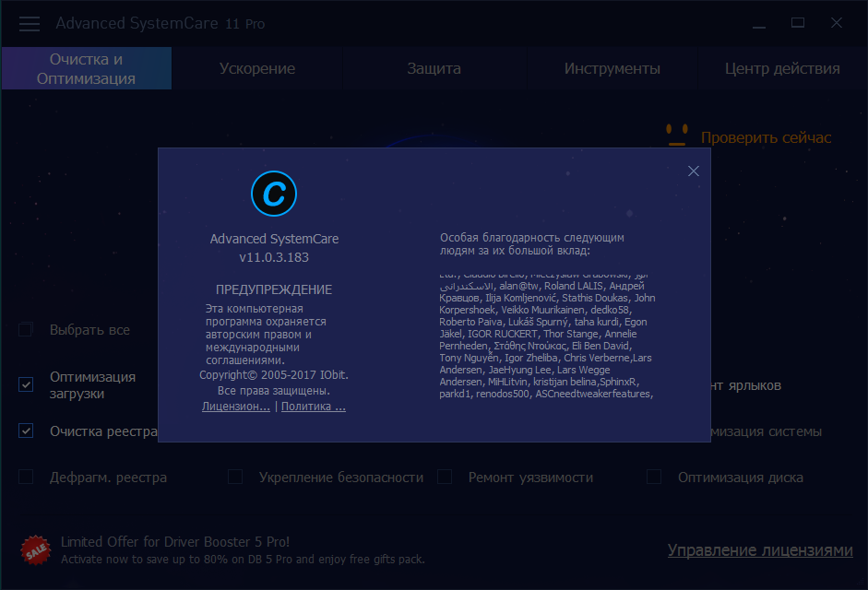This screenshot has width=868, height=590.
Task: Open the 'Инструменты' tab
Action: point(612,68)
